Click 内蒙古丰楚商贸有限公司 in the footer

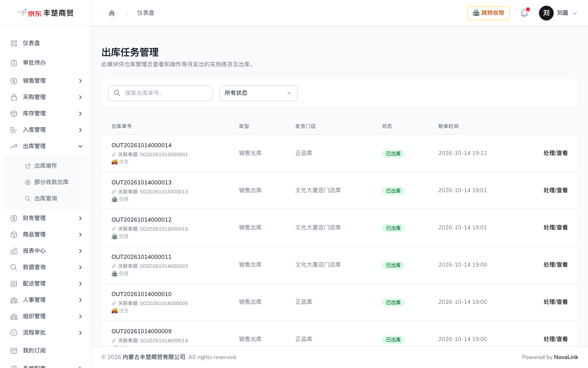click(x=154, y=357)
